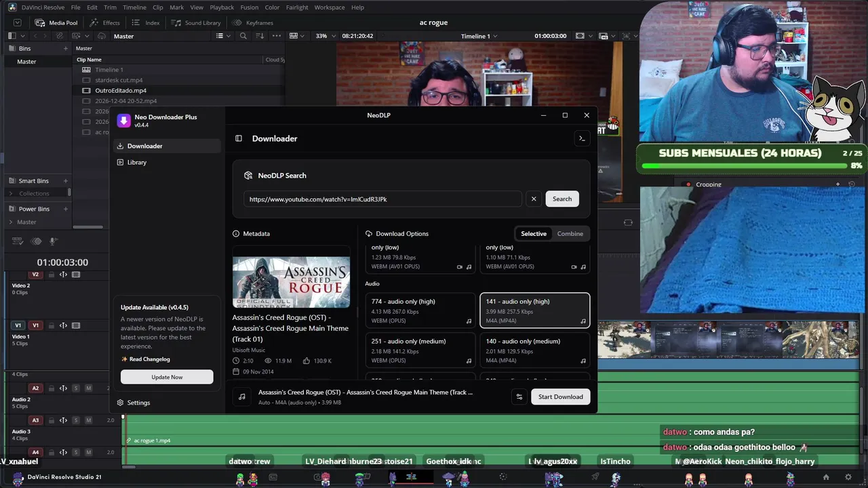
Task: Collapse the NeoDLP sidebar panel toggle
Action: 239,138
